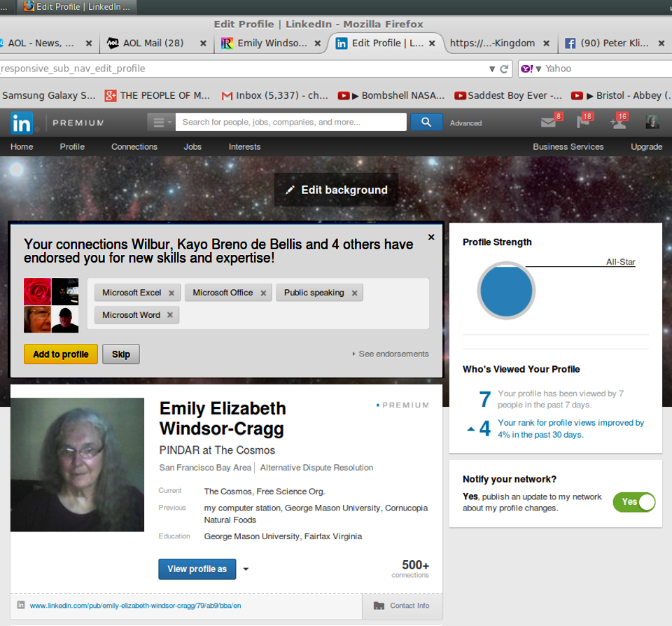This screenshot has width=672, height=626.
Task: Click the red rose endorser thumbnail
Action: tap(37, 291)
